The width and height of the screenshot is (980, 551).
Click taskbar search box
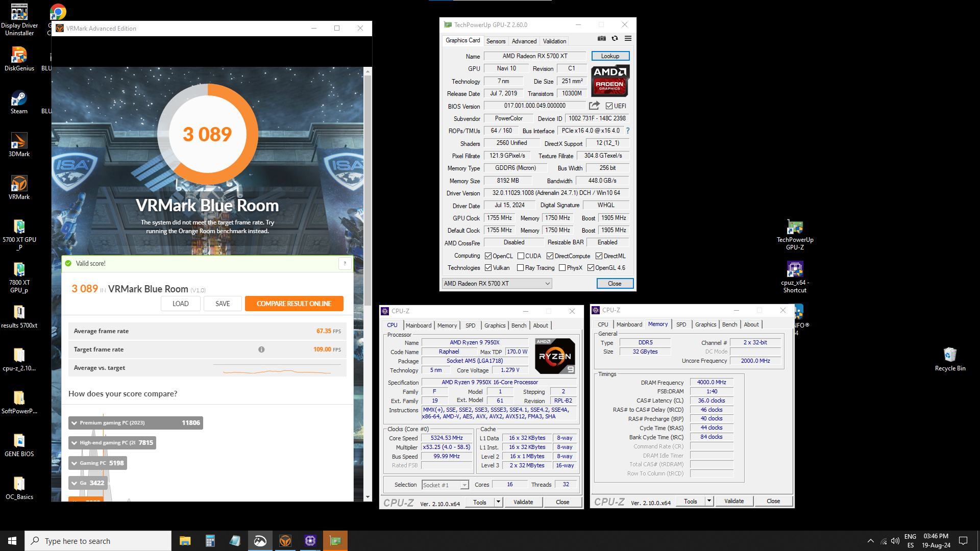pyautogui.click(x=98, y=541)
